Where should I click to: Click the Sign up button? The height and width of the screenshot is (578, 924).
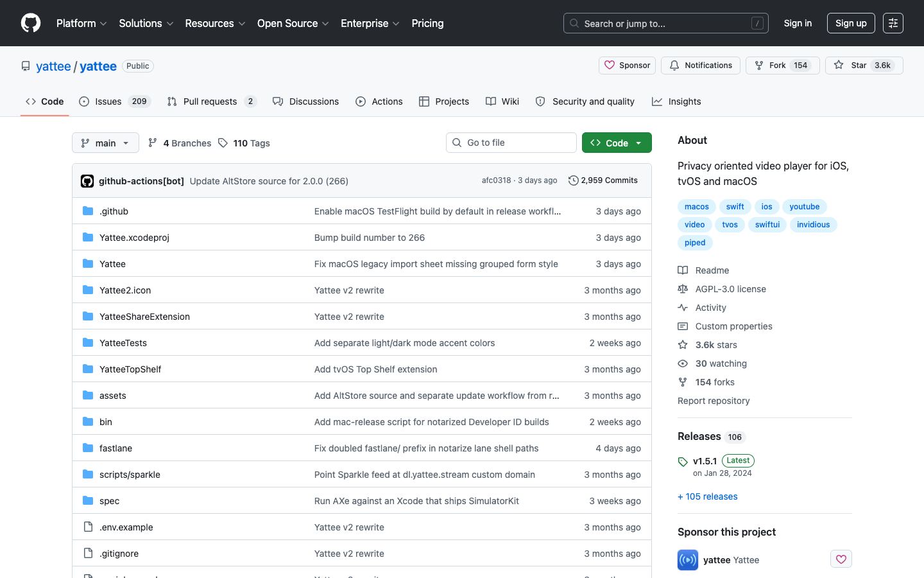pos(851,23)
